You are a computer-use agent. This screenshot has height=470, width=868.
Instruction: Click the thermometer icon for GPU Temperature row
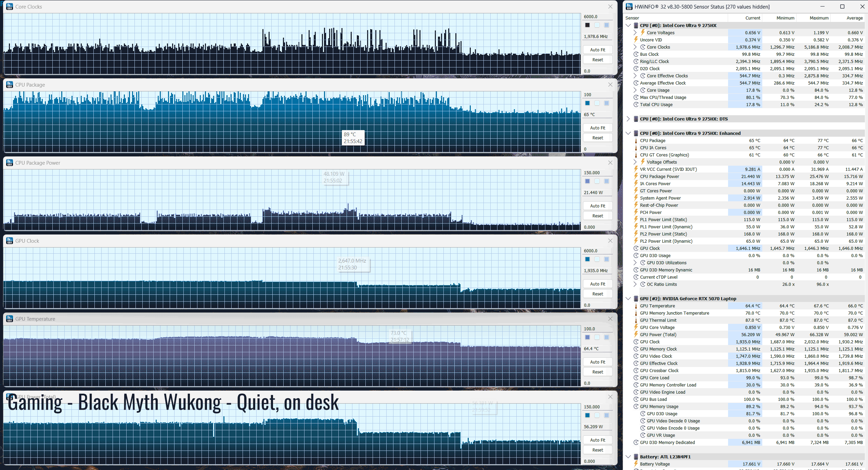[x=636, y=306]
